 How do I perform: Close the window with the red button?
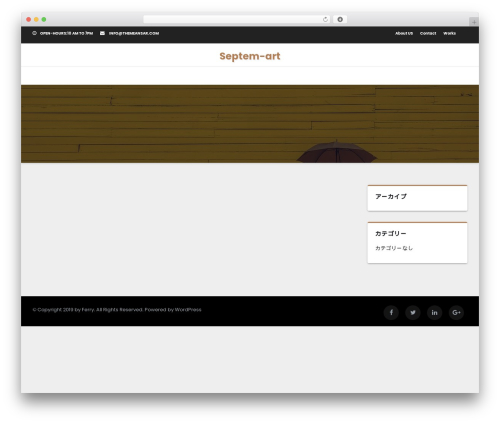[x=29, y=19]
